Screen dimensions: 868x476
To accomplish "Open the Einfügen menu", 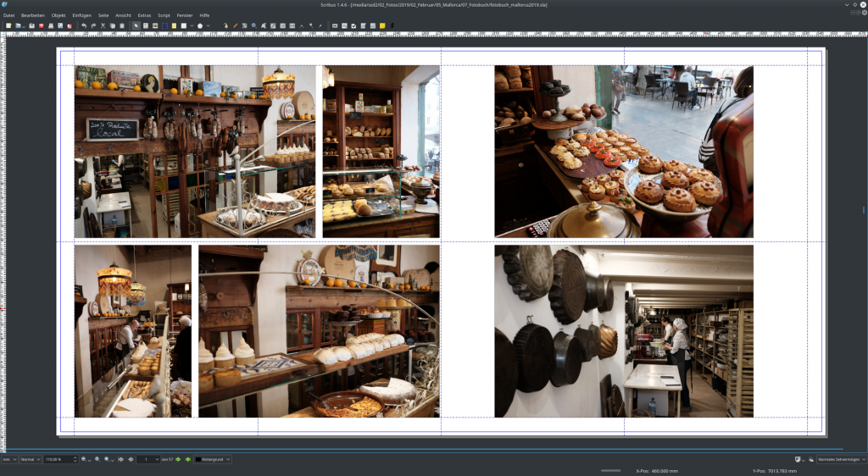I will (82, 15).
